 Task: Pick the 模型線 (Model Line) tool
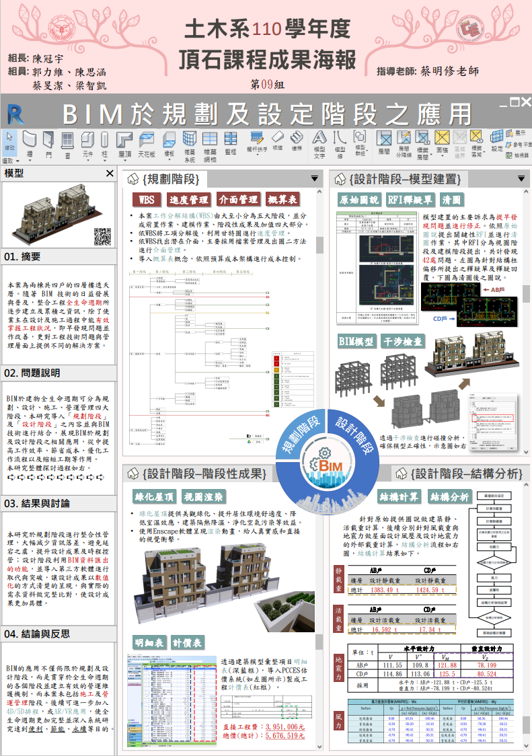(x=340, y=144)
